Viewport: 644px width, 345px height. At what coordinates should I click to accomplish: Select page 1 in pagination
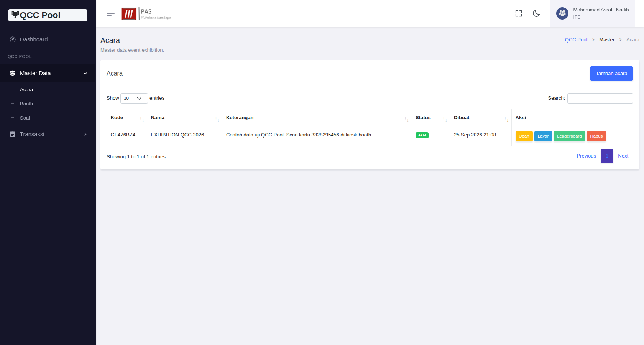pyautogui.click(x=607, y=156)
